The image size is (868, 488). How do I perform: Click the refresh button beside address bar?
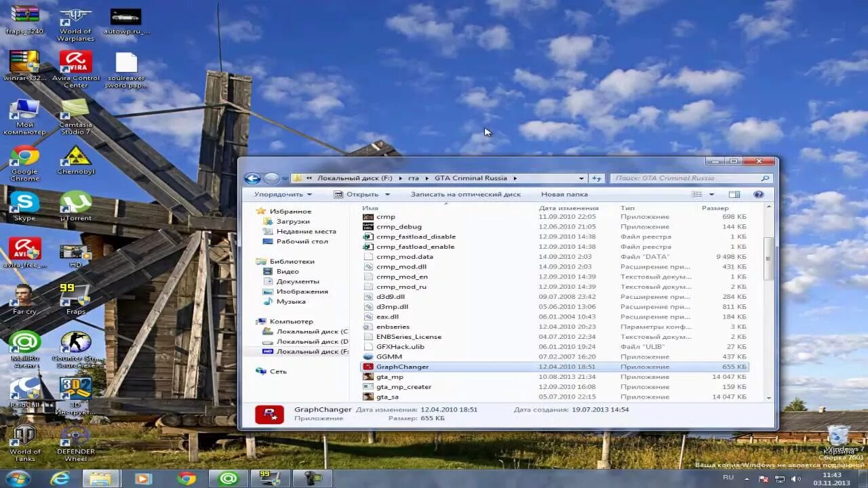point(596,178)
